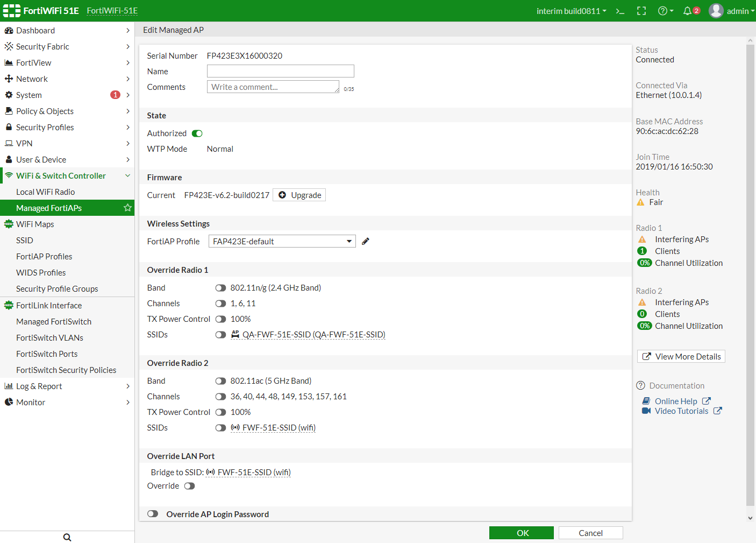Screen dimensions: 756x543
Task: Click Radio 1 Clients count badge
Action: click(x=642, y=251)
